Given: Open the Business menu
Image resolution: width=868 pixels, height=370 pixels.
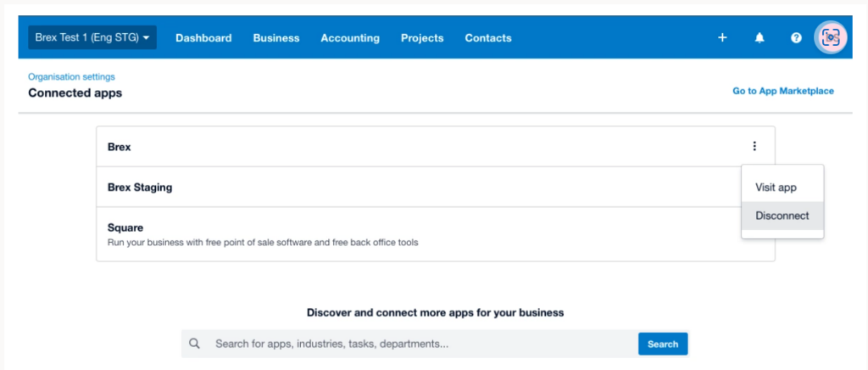Looking at the screenshot, I should (x=276, y=38).
